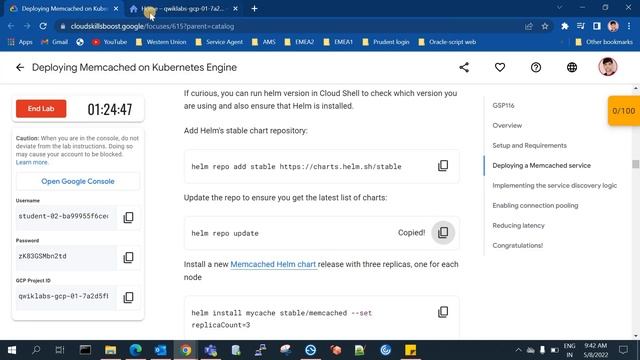This screenshot has width=640, height=360.
Task: Open Windows Start menu
Action: (12, 350)
